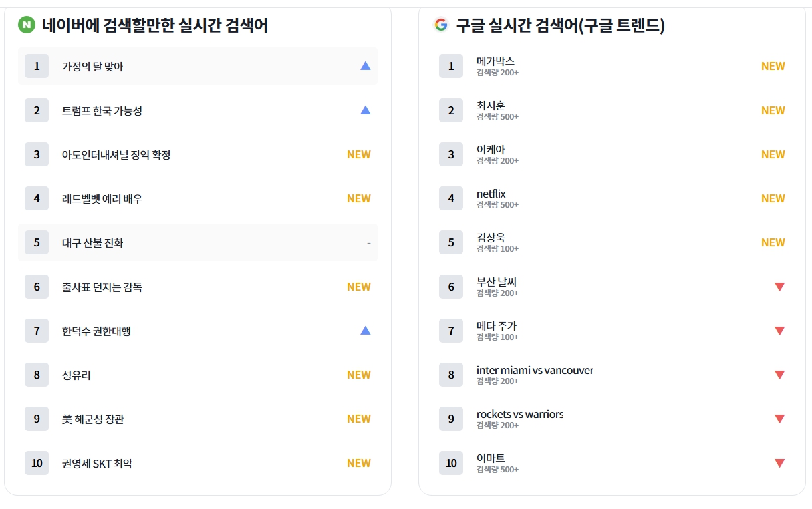Click red down arrow beside 부산 날씨
Image resolution: width=812 pixels, height=509 pixels.
[x=779, y=287]
